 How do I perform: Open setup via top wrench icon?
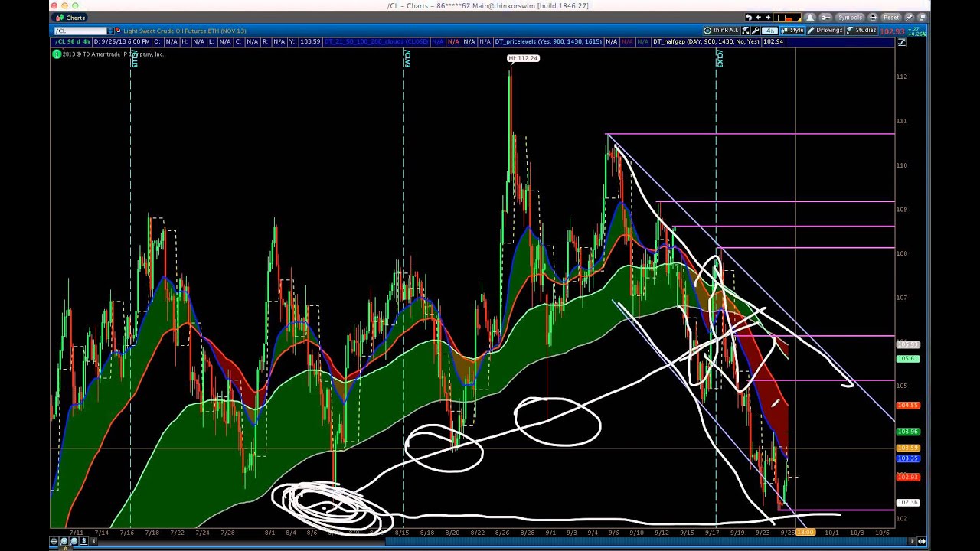click(x=825, y=18)
